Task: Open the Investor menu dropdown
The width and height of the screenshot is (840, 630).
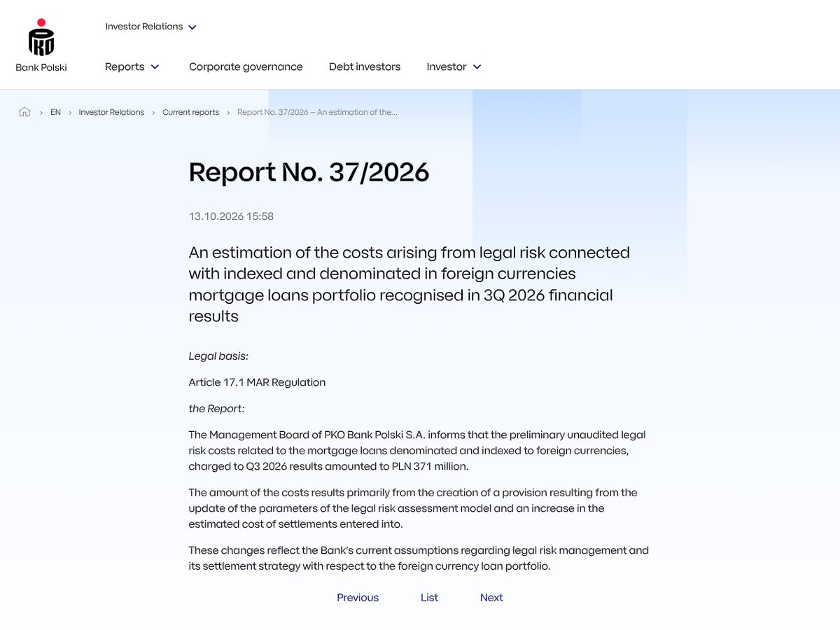Action: (x=454, y=67)
